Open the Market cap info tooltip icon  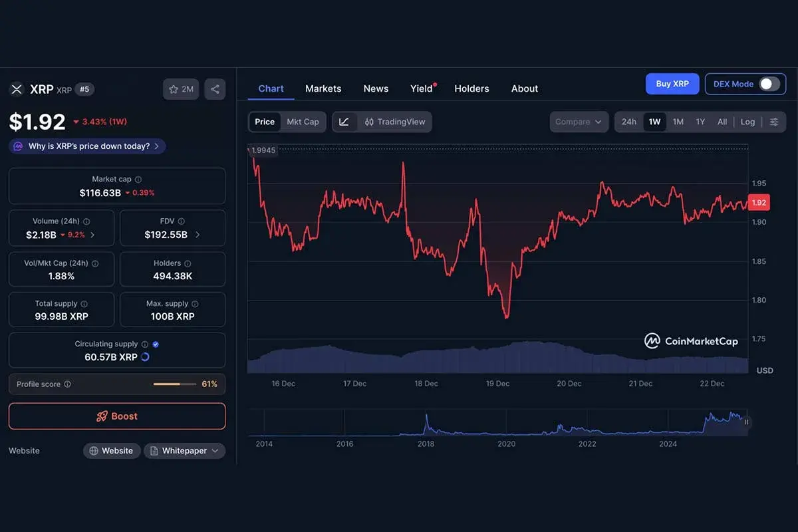pyautogui.click(x=138, y=179)
